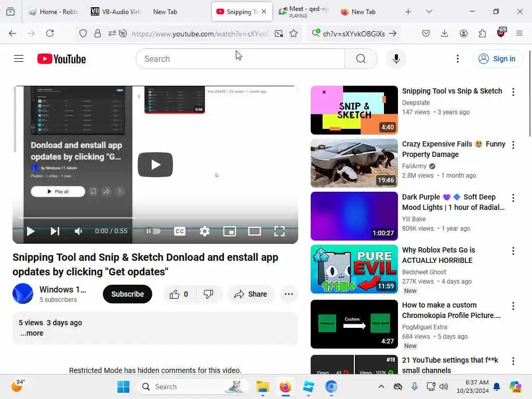This screenshot has width=532, height=399.
Task: Subscribe to the Windows 1... channel
Action: tap(127, 294)
